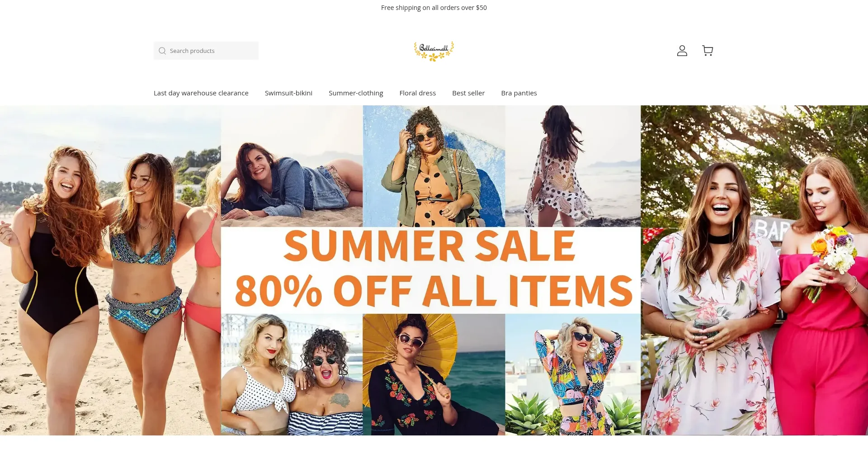
Task: Click the beach swimsuit trio photo
Action: pyautogui.click(x=110, y=270)
